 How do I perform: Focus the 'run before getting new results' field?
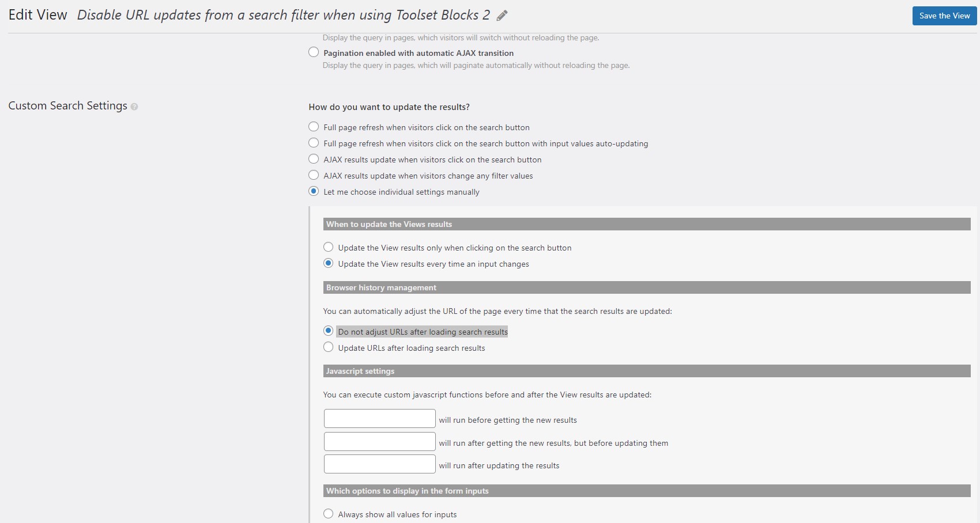point(380,419)
